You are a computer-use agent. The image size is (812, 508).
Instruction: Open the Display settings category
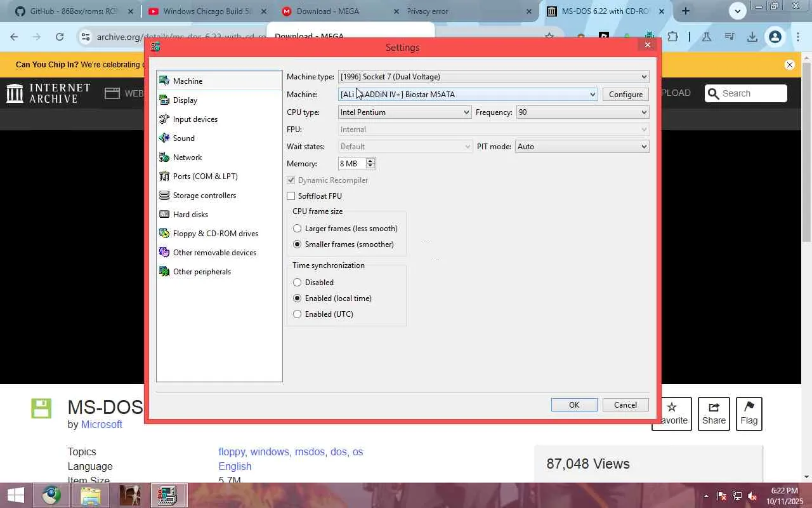(219, 100)
